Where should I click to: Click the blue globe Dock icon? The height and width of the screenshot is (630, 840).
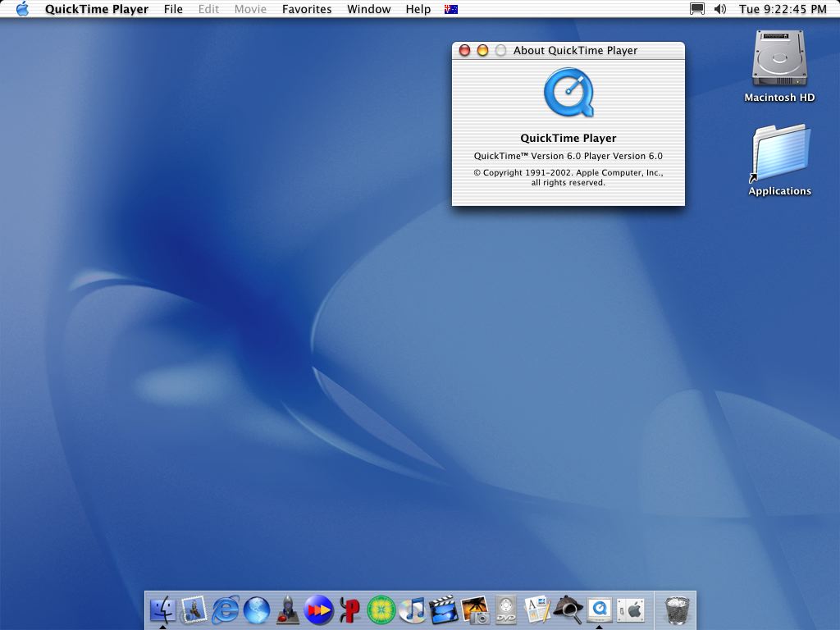pos(257,609)
